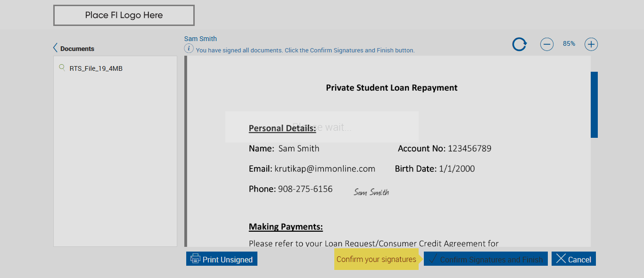The width and height of the screenshot is (644, 278).
Task: Click the Name: Sam Smith line
Action: point(284,149)
